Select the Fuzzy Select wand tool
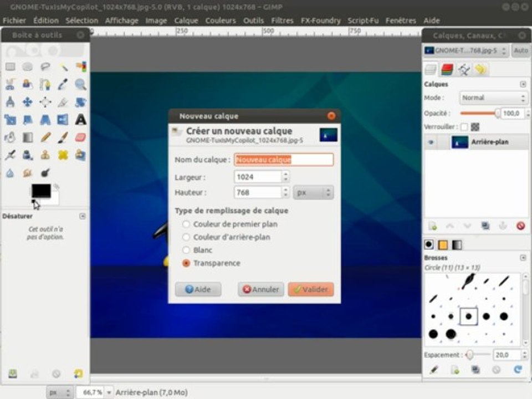 coord(63,66)
